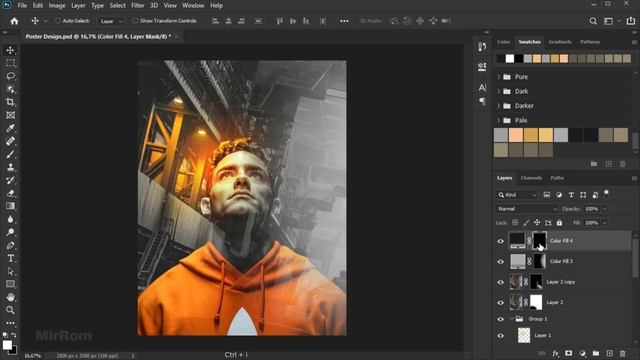640x360 pixels.
Task: Enable the Auto-Select checkbox
Action: pyautogui.click(x=58, y=20)
